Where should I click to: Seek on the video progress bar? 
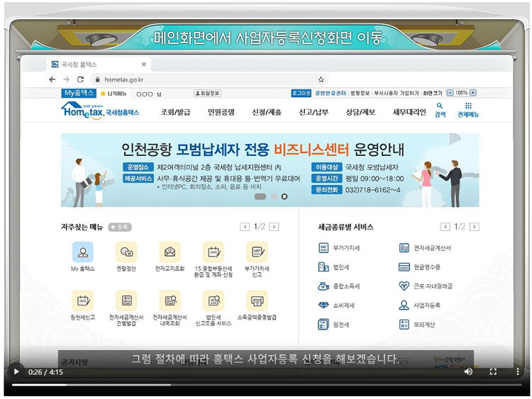click(x=266, y=385)
